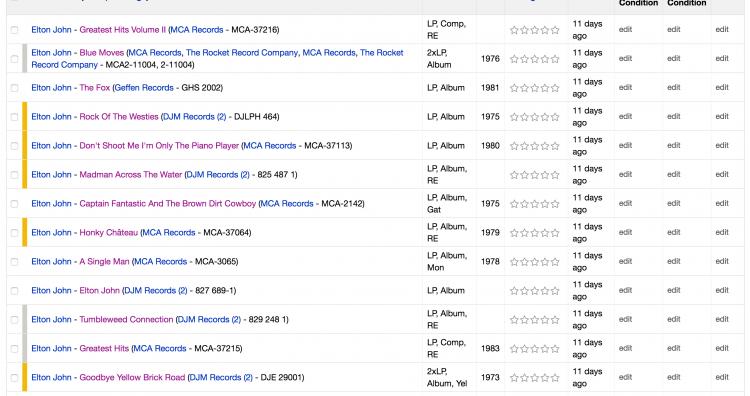The image size is (750, 396).
Task: Edit media condition for Greatest Hits Volume II
Action: point(625,29)
